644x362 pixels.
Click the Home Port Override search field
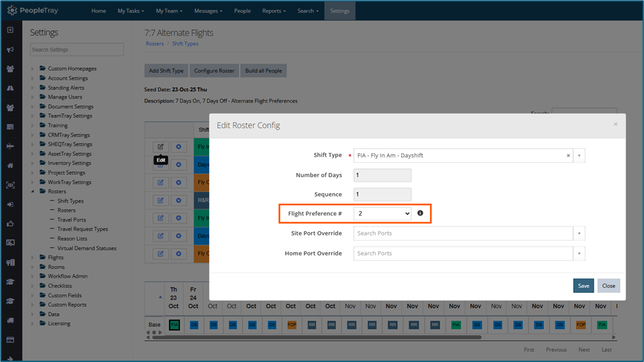click(x=463, y=254)
